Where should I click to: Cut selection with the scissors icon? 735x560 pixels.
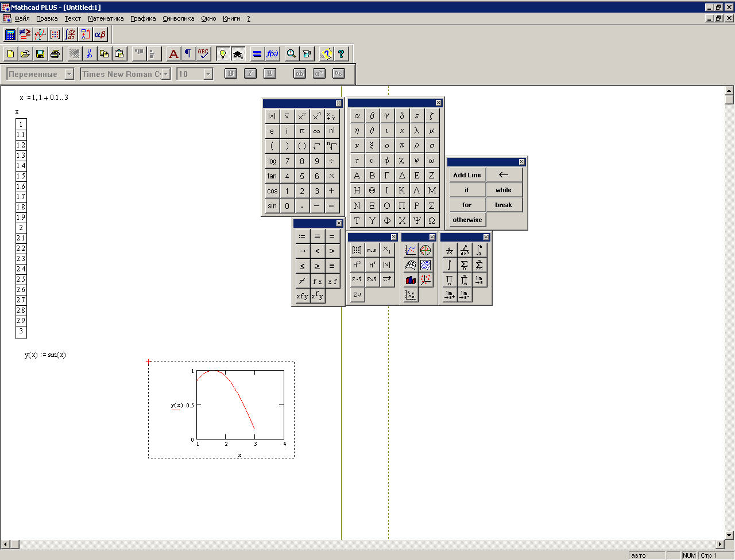coord(89,54)
